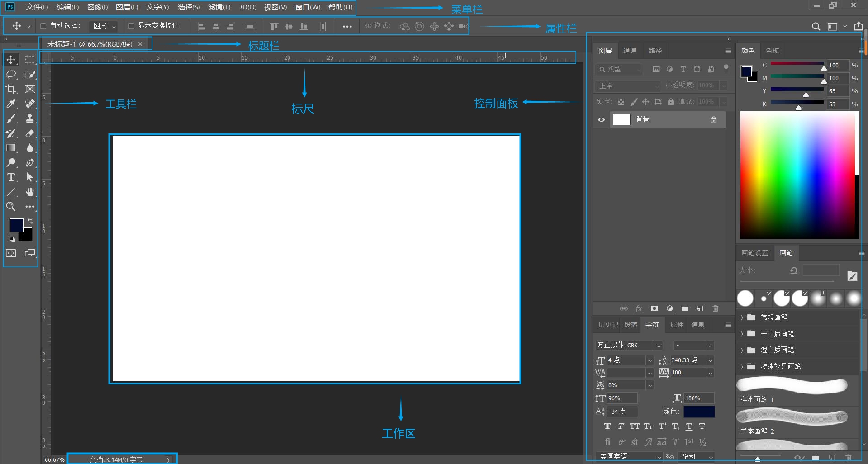This screenshot has height=464, width=868.
Task: Enable the 自动选择 checkbox
Action: click(x=43, y=26)
